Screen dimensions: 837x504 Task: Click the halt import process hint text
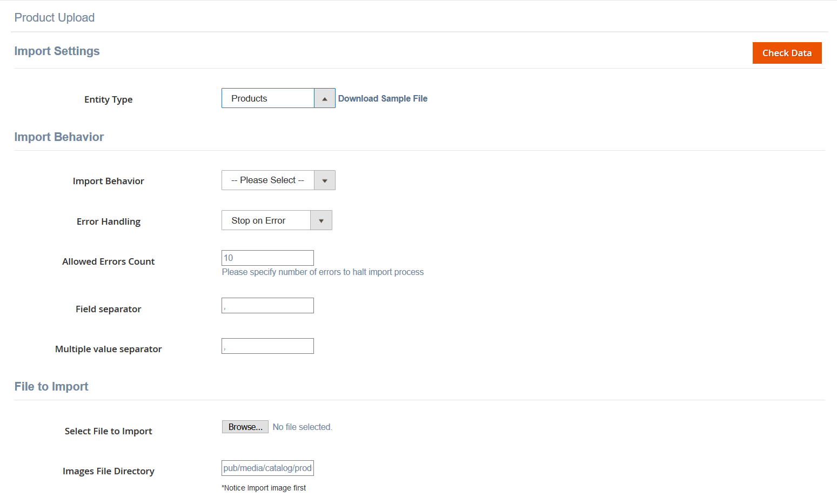point(323,272)
